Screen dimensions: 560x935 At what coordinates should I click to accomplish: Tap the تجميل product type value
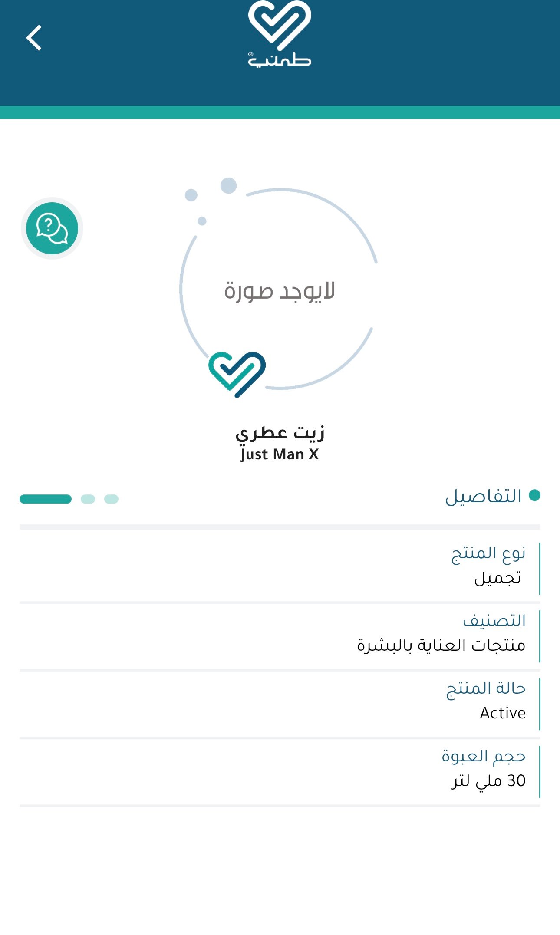497,578
